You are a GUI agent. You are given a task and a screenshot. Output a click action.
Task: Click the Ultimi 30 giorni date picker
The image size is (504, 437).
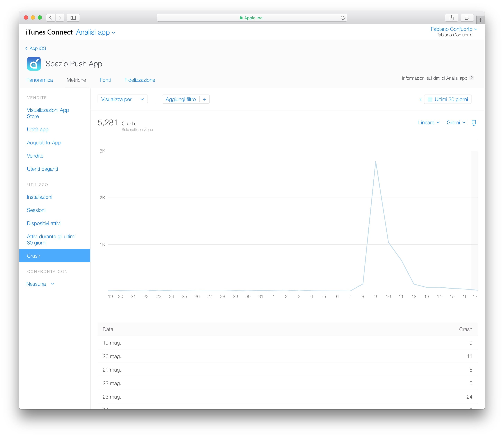[448, 99]
